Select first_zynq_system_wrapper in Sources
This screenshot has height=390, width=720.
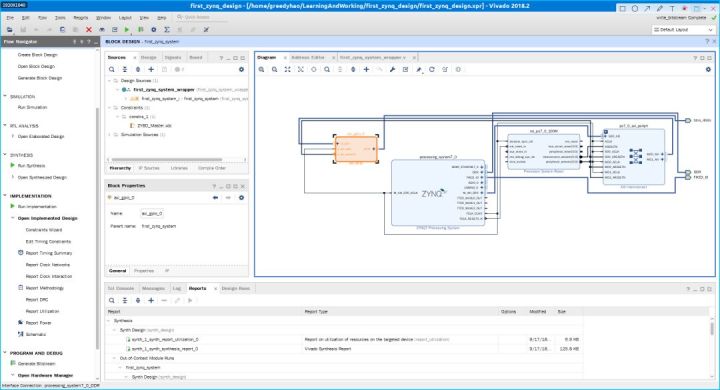164,90
